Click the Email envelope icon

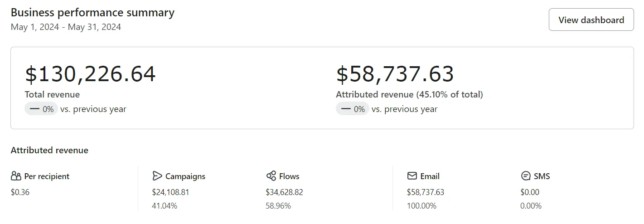[412, 176]
